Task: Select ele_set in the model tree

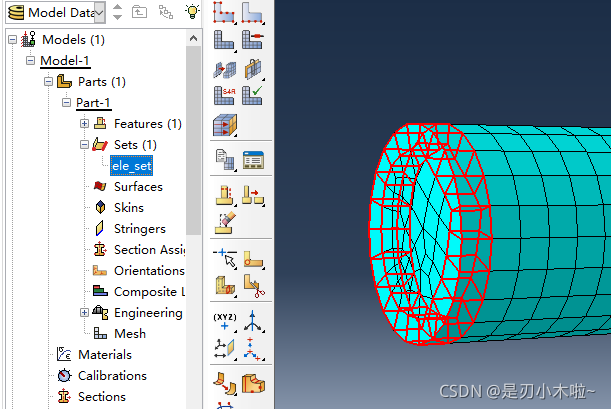Action: [x=132, y=166]
